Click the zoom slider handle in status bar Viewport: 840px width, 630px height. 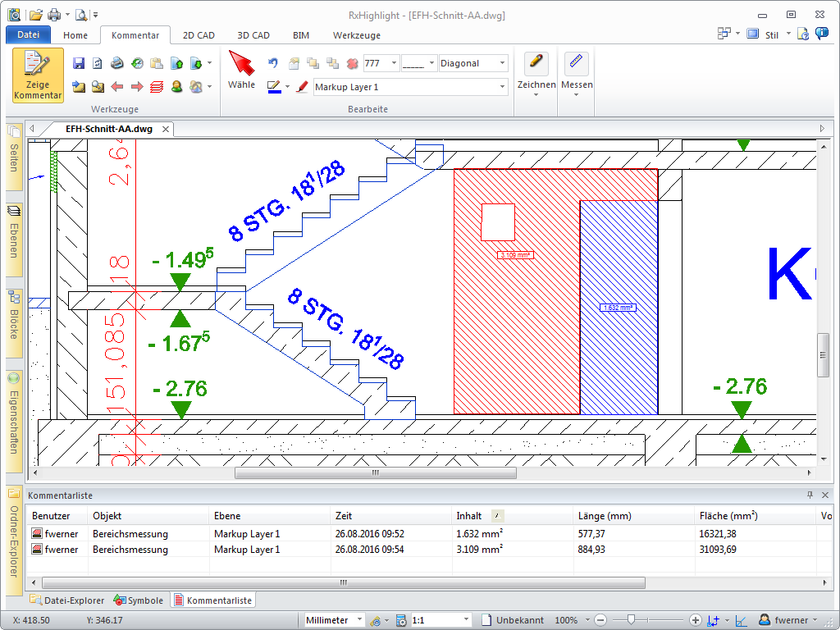point(630,620)
